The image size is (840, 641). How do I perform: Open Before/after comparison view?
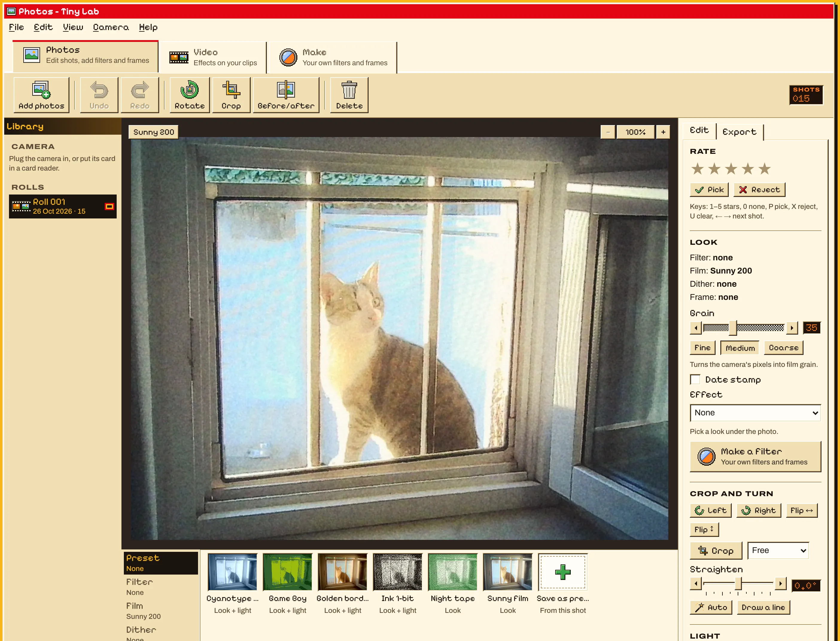click(x=286, y=95)
